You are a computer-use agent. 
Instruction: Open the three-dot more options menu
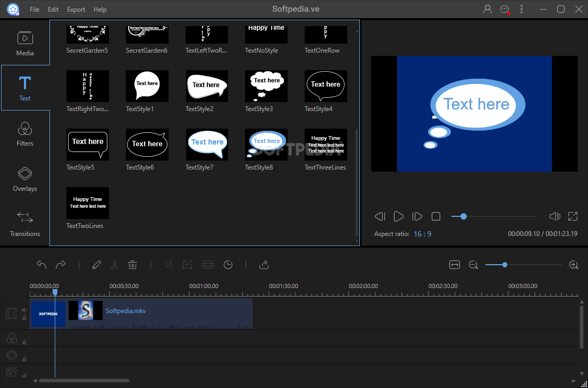click(x=522, y=9)
